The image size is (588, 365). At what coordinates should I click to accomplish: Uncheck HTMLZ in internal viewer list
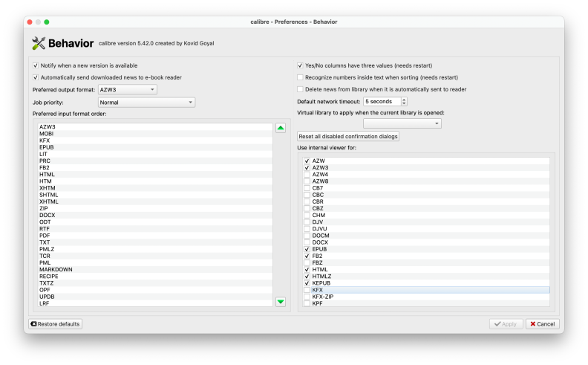(x=307, y=277)
